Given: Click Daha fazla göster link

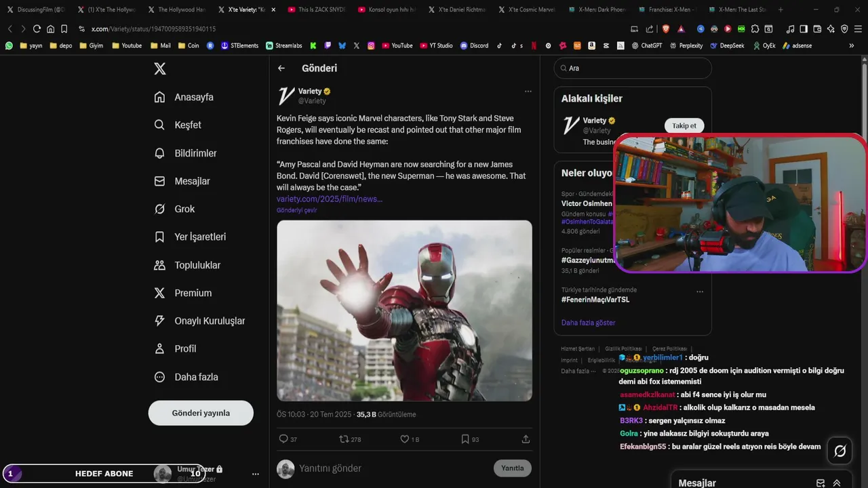Looking at the screenshot, I should [x=588, y=323].
